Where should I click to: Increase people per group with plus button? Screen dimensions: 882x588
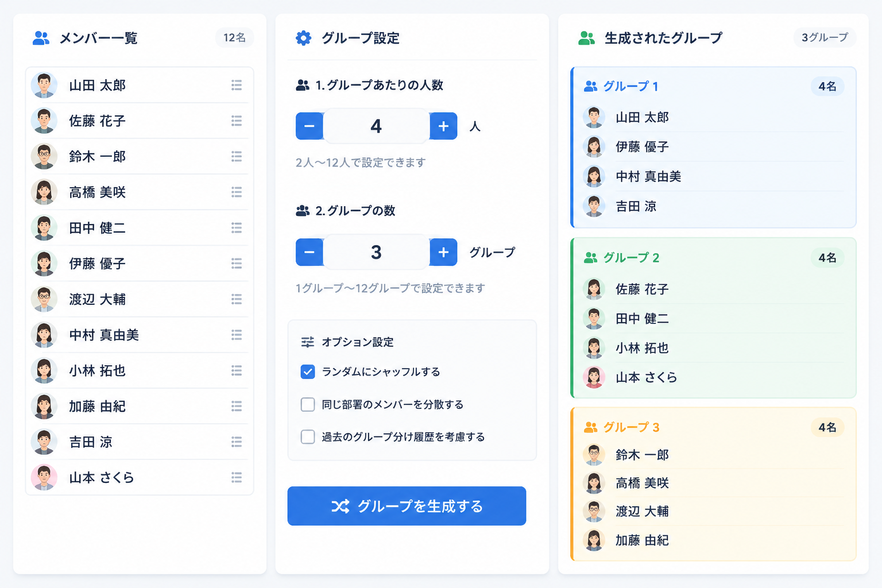(x=443, y=126)
